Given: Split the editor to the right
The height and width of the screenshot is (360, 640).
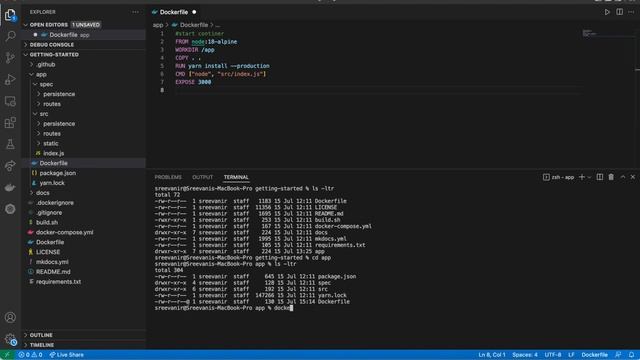Looking at the screenshot, I should 620,12.
